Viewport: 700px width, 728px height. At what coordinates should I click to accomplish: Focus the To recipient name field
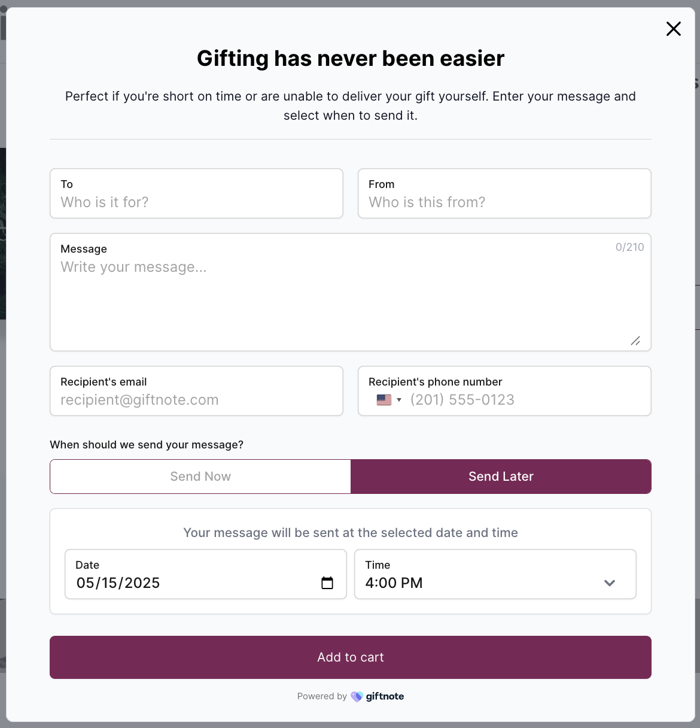[196, 193]
